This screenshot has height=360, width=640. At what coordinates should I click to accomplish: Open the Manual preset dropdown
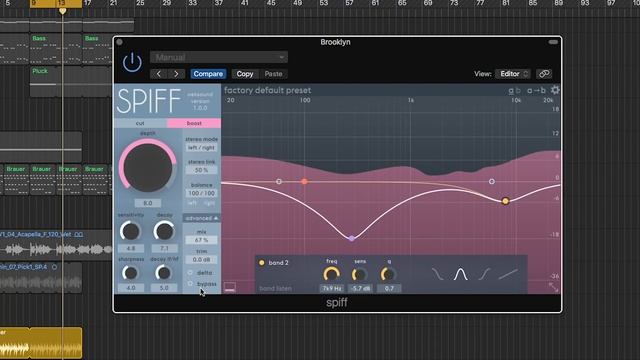click(219, 57)
